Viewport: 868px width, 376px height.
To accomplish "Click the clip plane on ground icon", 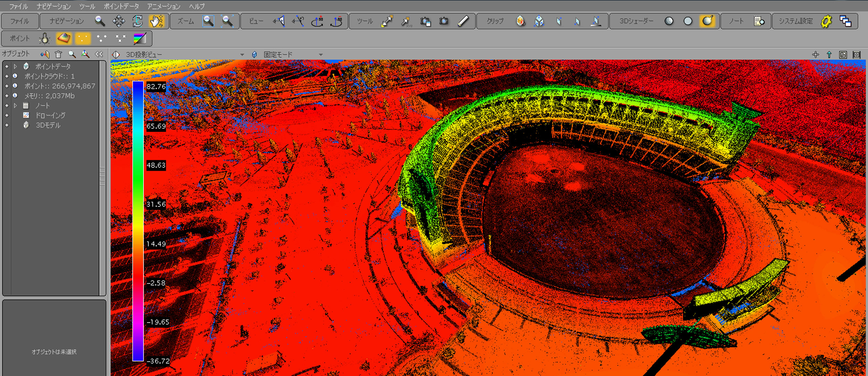I will pos(596,21).
